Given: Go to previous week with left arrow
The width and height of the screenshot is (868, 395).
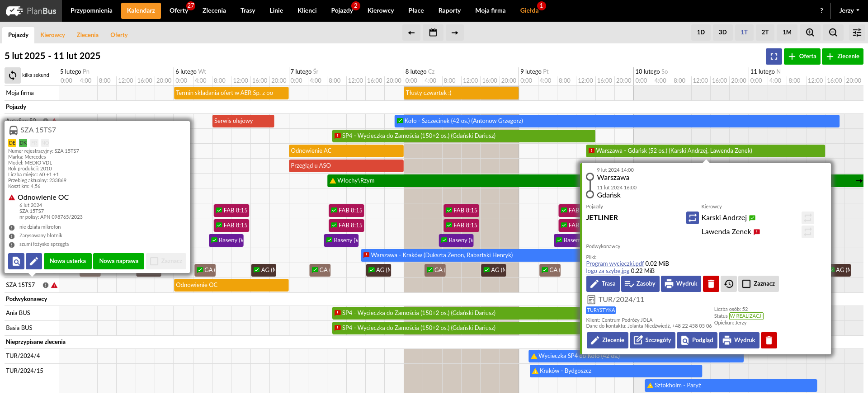Looking at the screenshot, I should click(x=411, y=33).
